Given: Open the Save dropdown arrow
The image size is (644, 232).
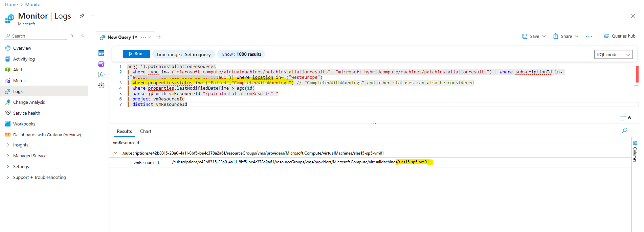Looking at the screenshot, I should click(544, 36).
